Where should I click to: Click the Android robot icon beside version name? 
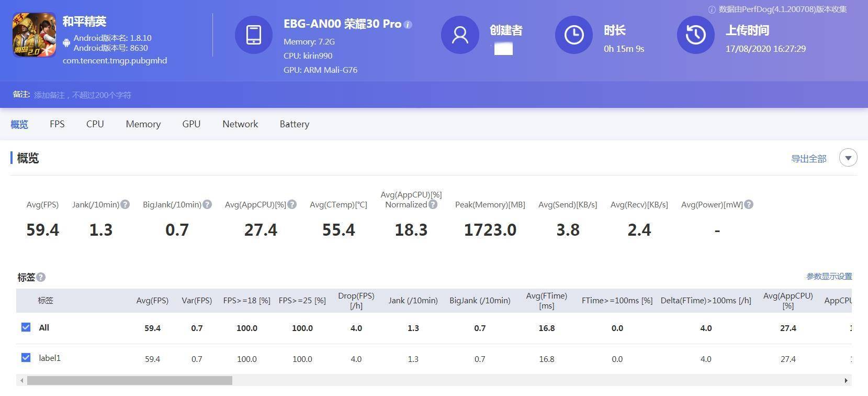(x=66, y=42)
